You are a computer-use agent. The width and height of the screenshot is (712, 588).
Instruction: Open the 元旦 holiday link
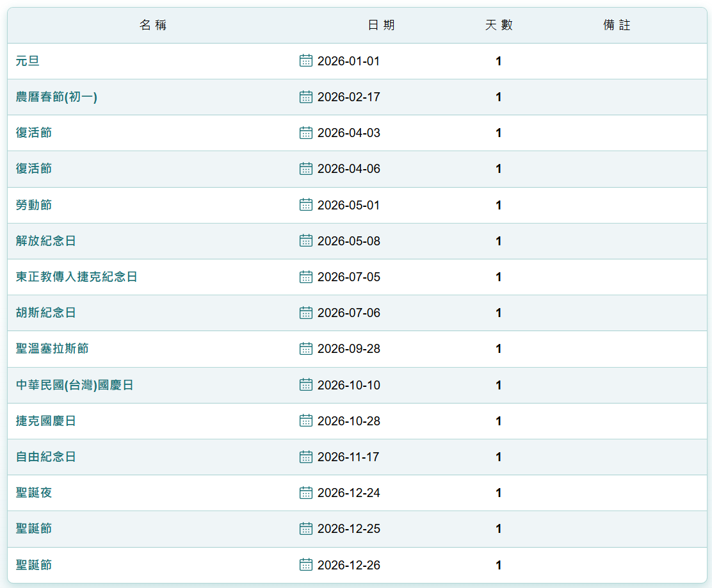pos(28,61)
